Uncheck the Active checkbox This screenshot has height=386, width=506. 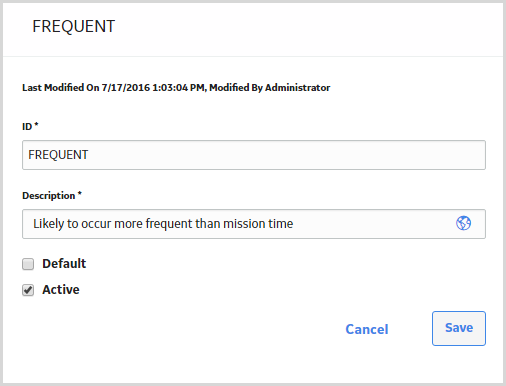click(x=28, y=290)
